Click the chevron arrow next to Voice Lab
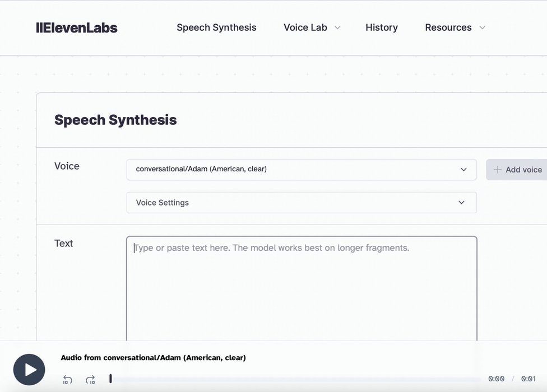 [x=337, y=28]
